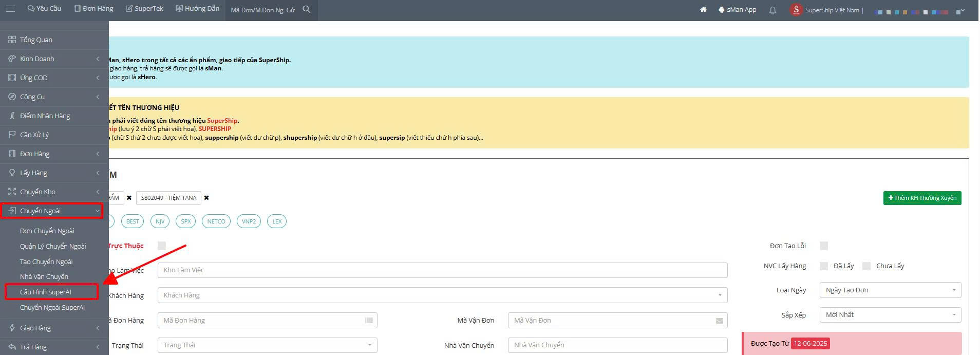Screen dimensions: 980x355
Task: Toggle the NETCO carrier filter pill
Action: coord(216,221)
